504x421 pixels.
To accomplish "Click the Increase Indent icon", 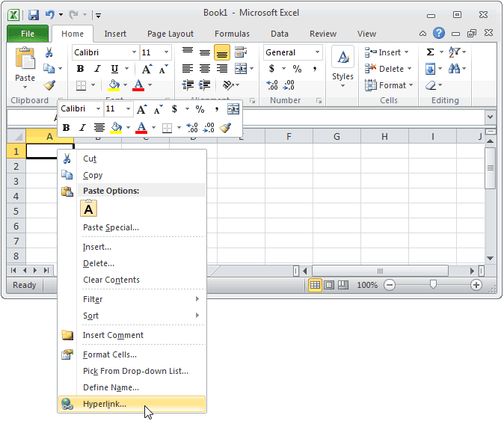I will click(204, 84).
